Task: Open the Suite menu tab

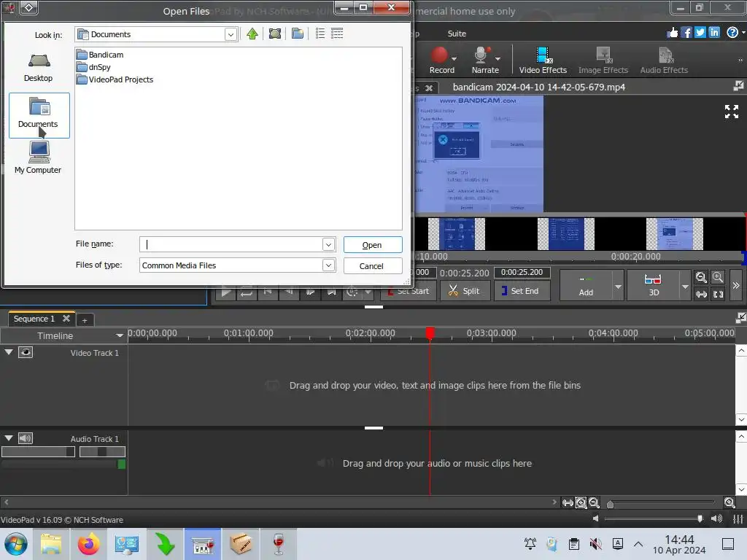Action: click(x=457, y=34)
